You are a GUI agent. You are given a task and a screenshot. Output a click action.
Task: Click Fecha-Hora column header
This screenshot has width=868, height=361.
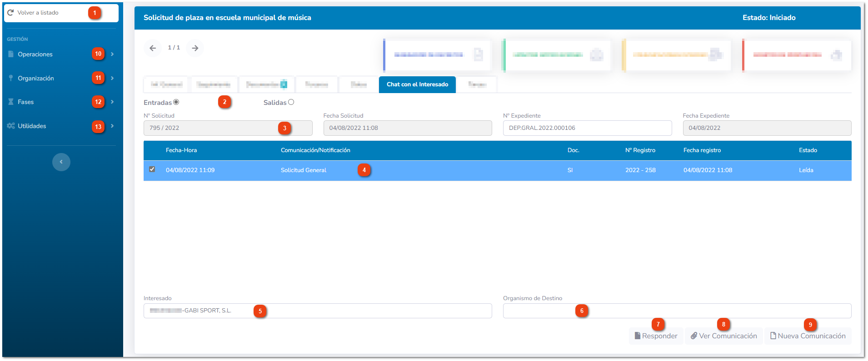181,150
